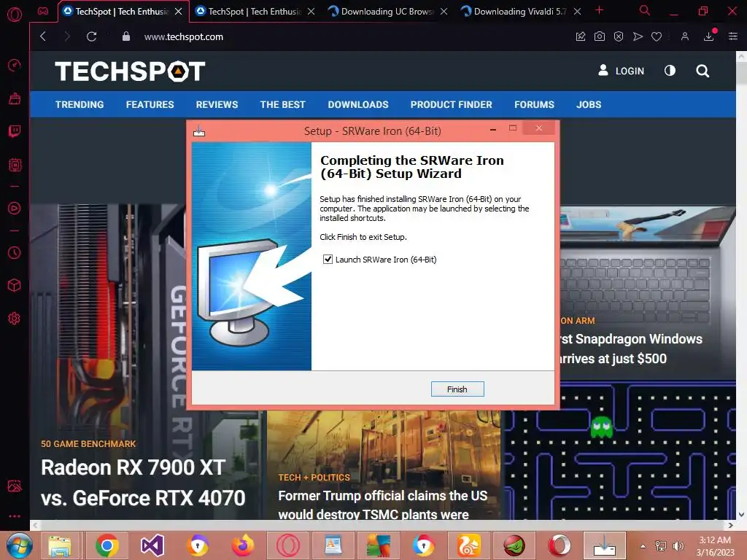Bookmark page with the heart icon

657,36
